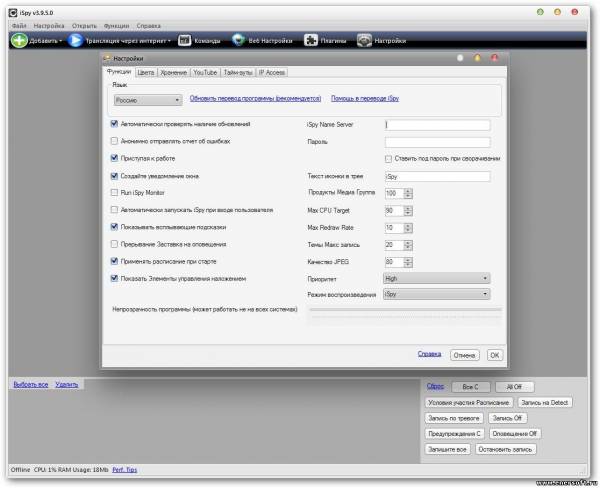
Task: Click the All Off button
Action: tap(514, 387)
